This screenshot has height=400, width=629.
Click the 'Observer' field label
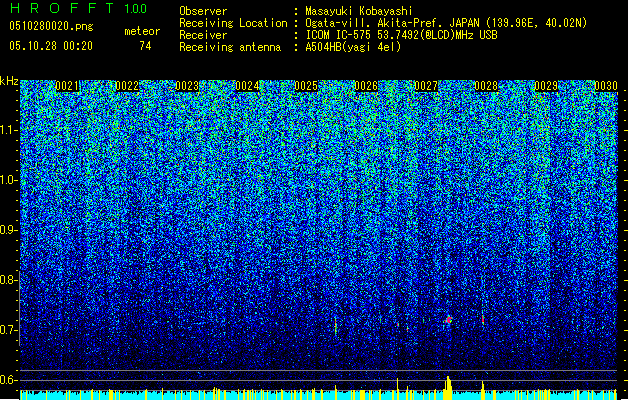point(203,11)
